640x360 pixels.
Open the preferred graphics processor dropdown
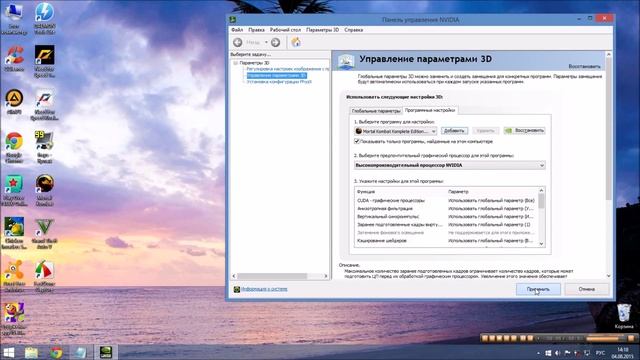tap(449, 165)
